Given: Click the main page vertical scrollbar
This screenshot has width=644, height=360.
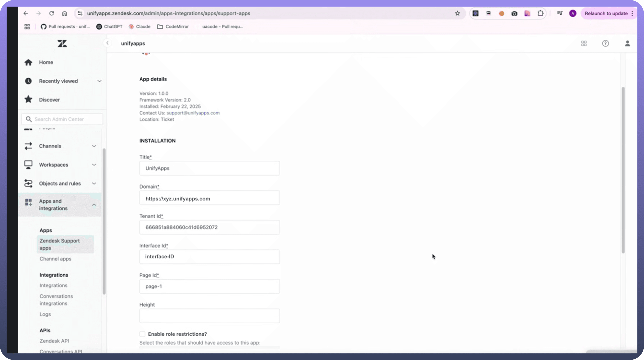Looking at the screenshot, I should coord(623,170).
